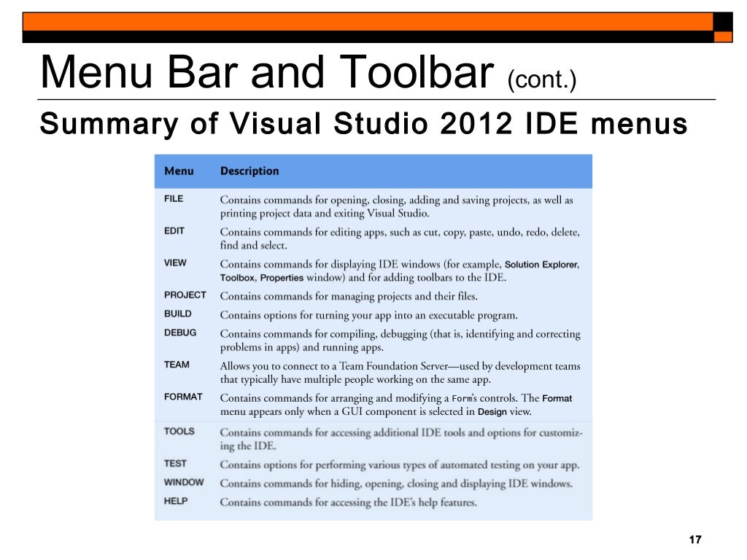Screen dimensions: 747x560
Task: Click the "Menu" column header
Action: tap(179, 171)
